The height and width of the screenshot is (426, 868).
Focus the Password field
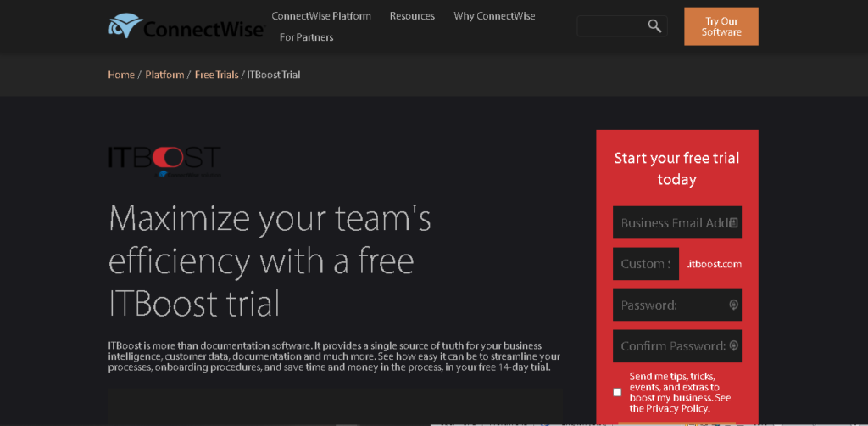[677, 305]
